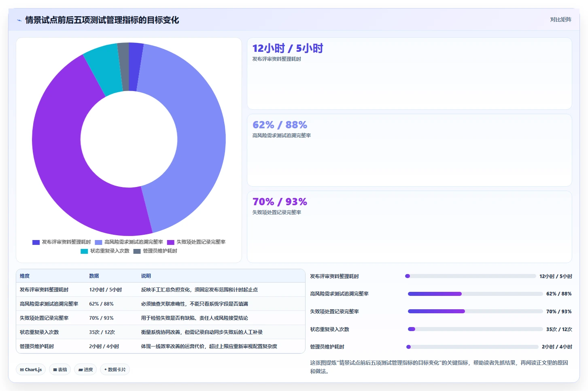Click progress value 2小时 / 4小时

pyautogui.click(x=557, y=347)
